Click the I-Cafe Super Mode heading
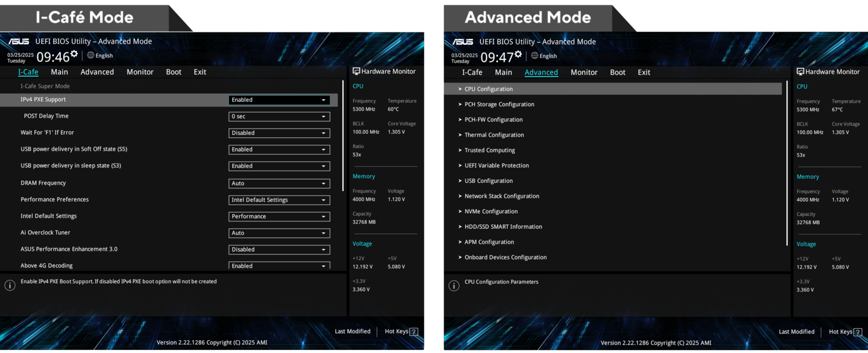Image resolution: width=868 pixels, height=353 pixels. (x=45, y=86)
